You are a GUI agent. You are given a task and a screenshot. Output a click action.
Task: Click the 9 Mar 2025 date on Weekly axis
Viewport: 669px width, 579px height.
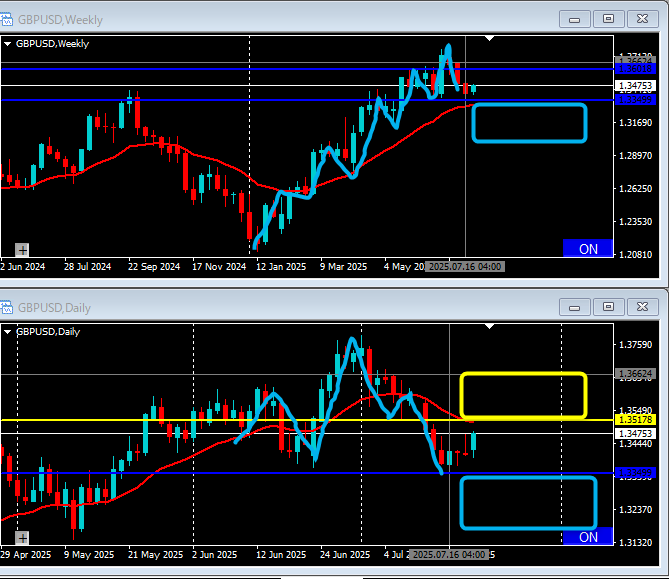(x=343, y=267)
